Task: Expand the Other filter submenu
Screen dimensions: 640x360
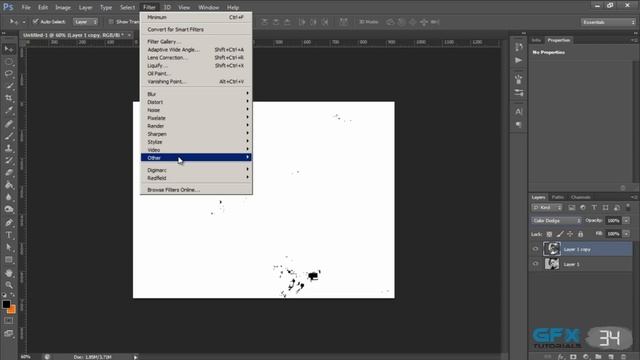Action: 196,158
